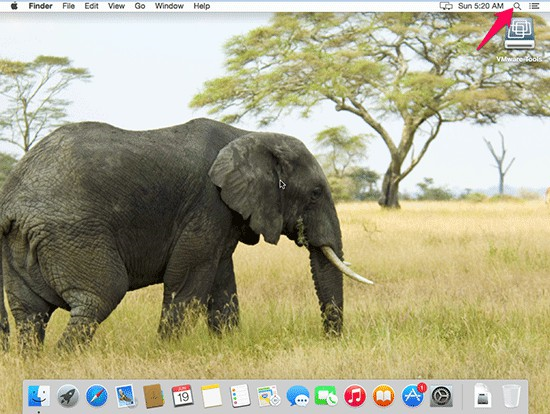Screen dimensions: 550x414
Task: Open the Mail stamp icon
Action: pyautogui.click(x=125, y=396)
